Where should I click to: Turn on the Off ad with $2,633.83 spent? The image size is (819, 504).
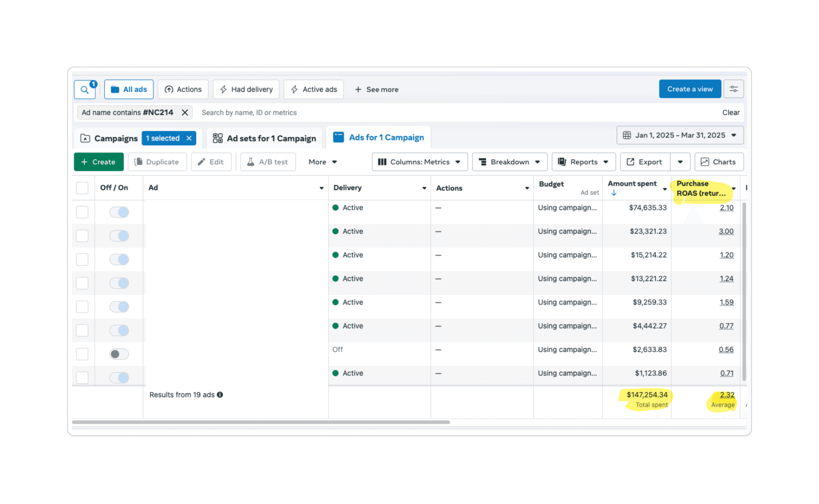click(119, 354)
